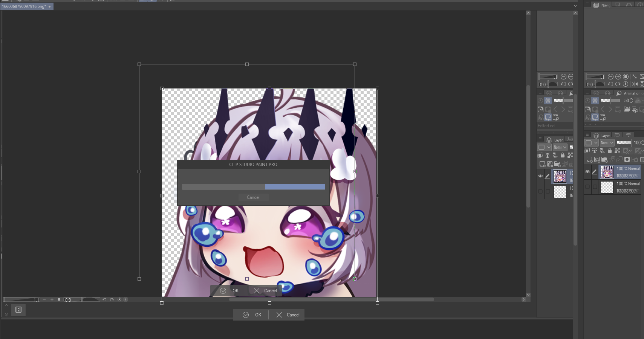Create new layer folder in right Layer panel

click(604, 160)
